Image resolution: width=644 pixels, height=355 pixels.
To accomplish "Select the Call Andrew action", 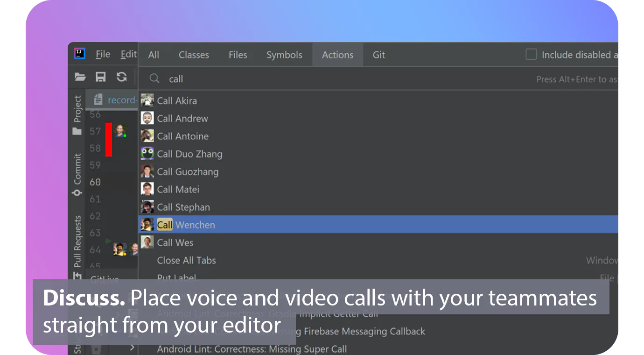I will pos(378,118).
